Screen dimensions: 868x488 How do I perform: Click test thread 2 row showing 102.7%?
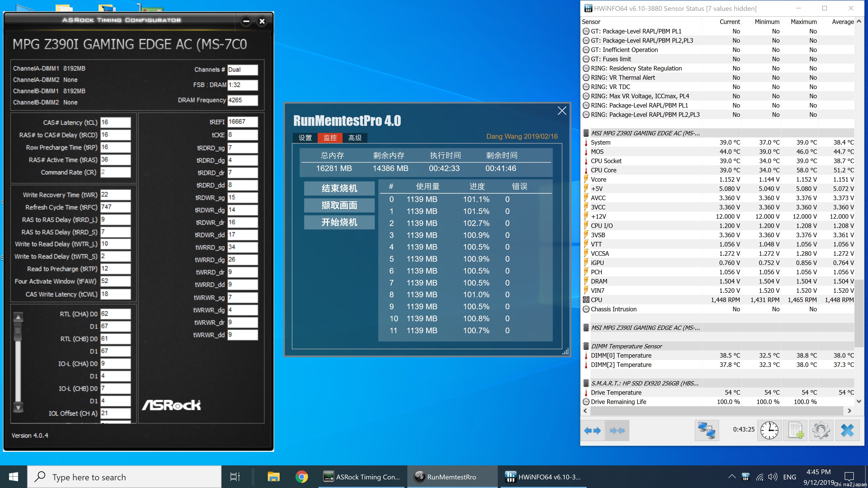[465, 223]
